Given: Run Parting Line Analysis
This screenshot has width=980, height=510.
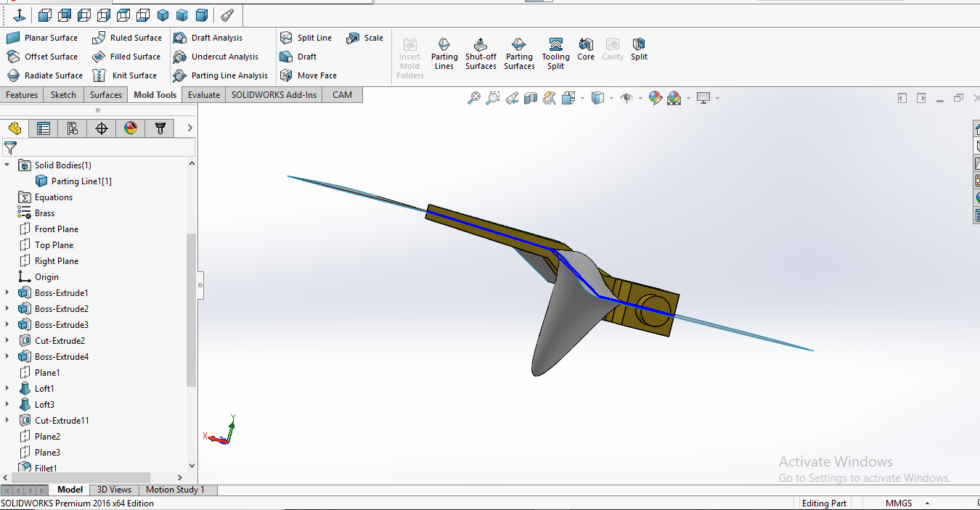Looking at the screenshot, I should (x=221, y=75).
